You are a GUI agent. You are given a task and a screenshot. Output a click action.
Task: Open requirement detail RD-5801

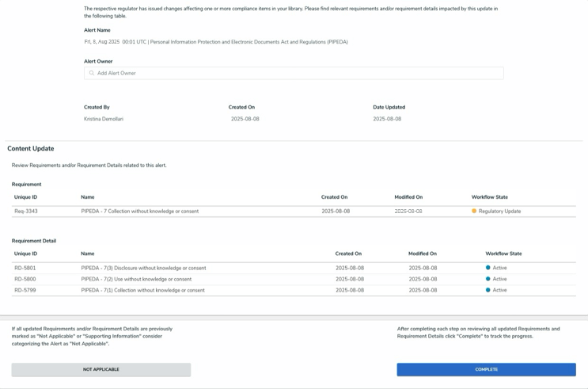[25, 268]
